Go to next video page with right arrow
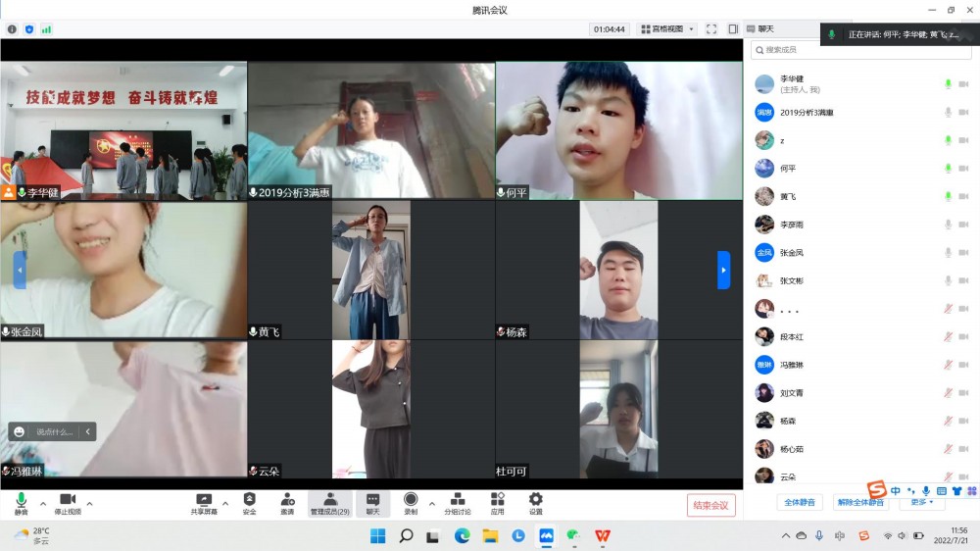 click(723, 270)
